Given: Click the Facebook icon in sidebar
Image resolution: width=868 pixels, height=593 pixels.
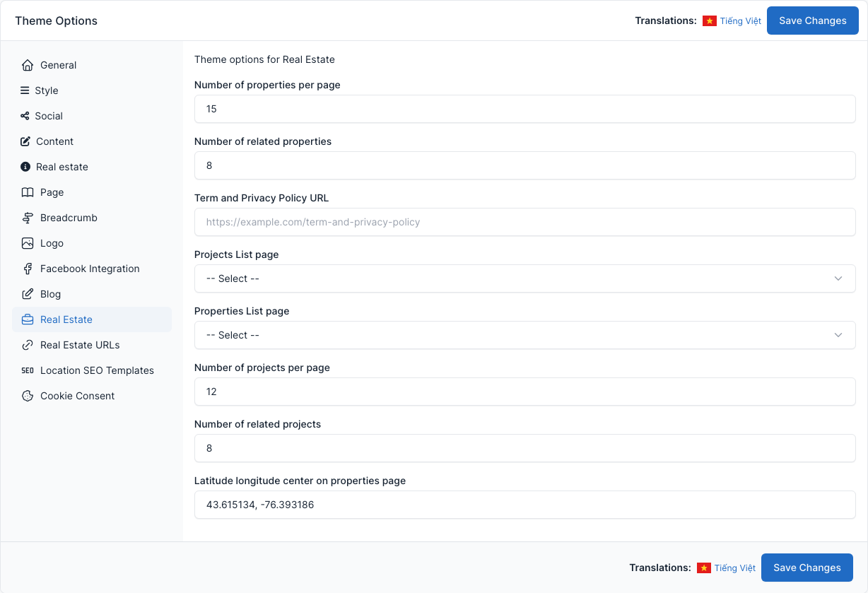Looking at the screenshot, I should click(28, 269).
